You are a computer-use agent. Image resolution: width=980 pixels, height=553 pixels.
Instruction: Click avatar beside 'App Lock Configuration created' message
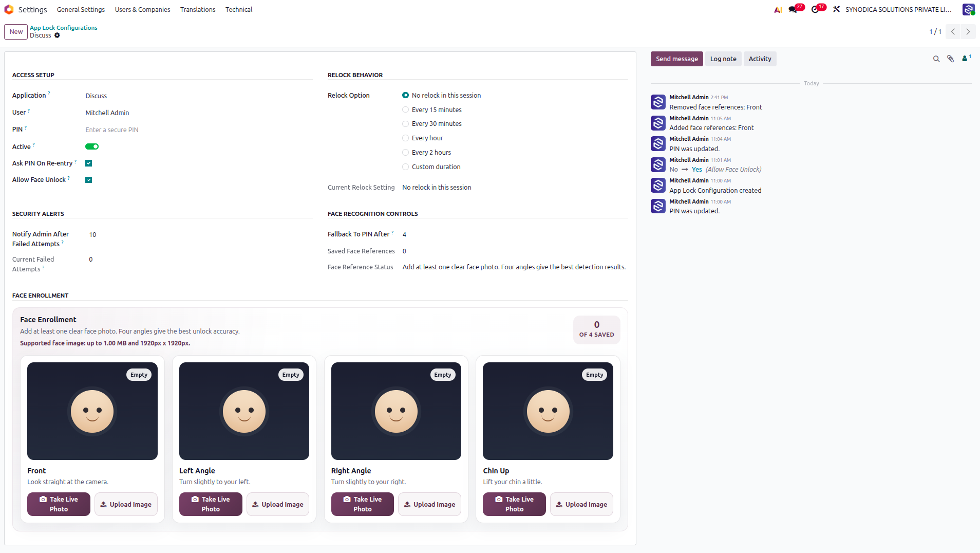658,185
